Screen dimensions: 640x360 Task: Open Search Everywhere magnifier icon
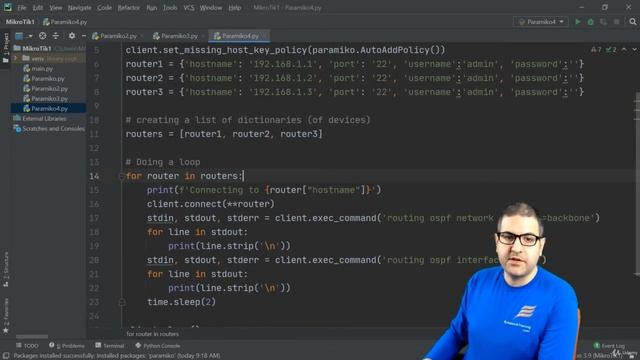coord(633,22)
